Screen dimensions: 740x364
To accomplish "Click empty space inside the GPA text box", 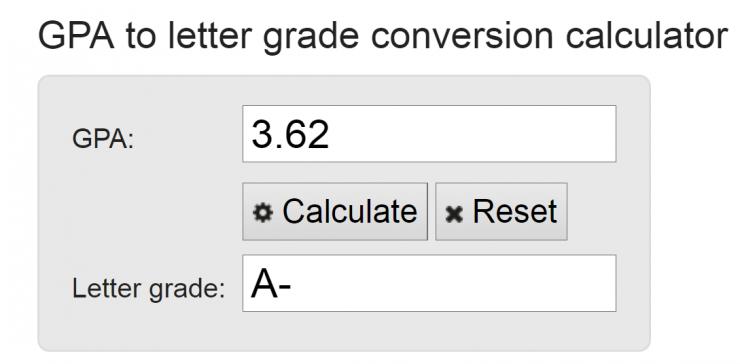I will coord(472,134).
